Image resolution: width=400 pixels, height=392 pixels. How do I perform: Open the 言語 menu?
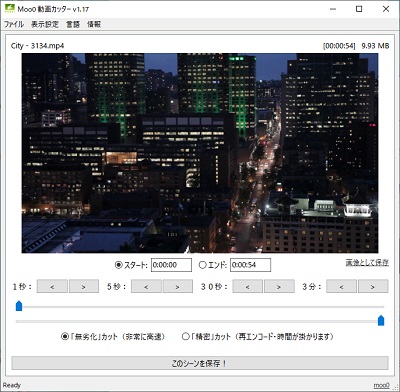click(73, 24)
